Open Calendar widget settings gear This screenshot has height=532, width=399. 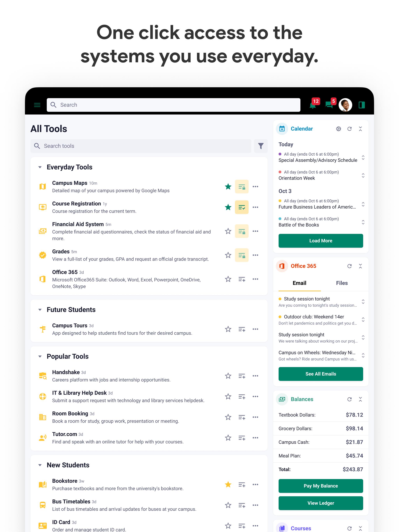click(338, 129)
